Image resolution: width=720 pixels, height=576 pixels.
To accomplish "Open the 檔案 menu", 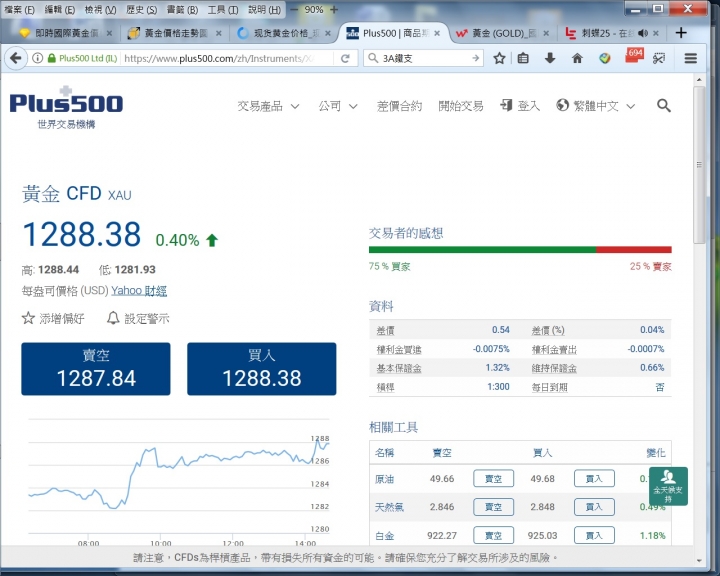I will [19, 10].
